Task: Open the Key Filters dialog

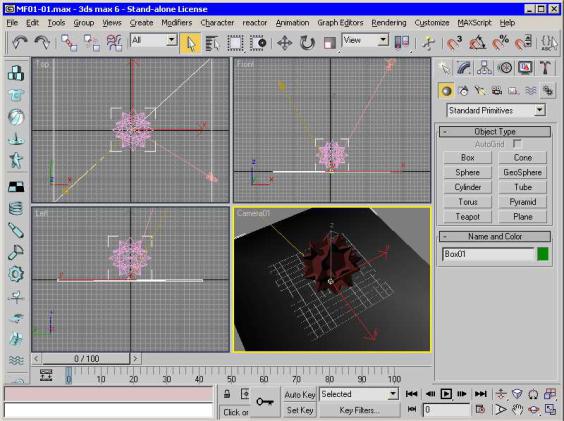Action: tap(359, 410)
